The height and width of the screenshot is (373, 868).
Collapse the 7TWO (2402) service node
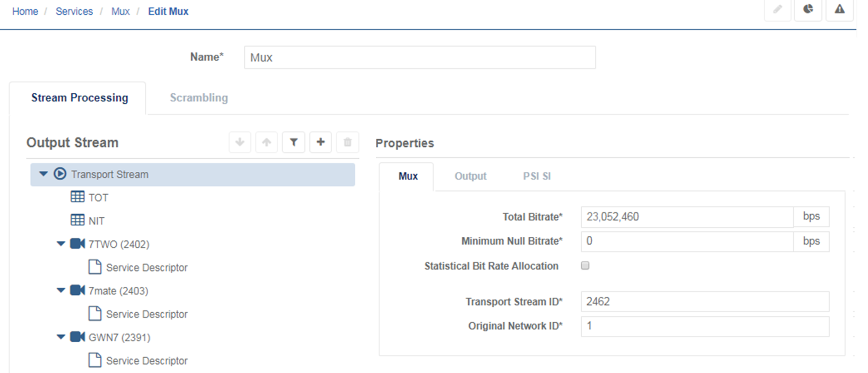(61, 244)
